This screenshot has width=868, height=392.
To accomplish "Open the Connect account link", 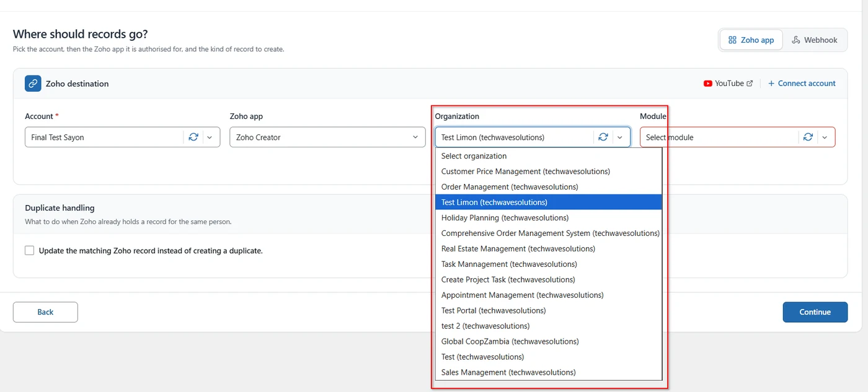I will point(802,84).
